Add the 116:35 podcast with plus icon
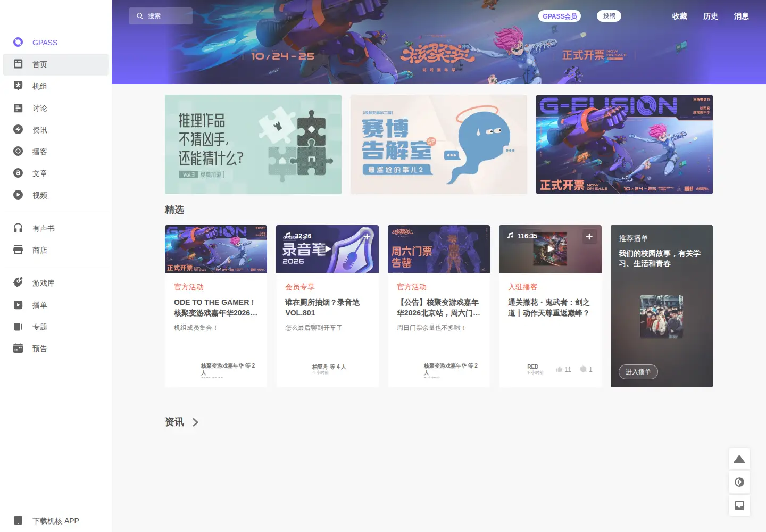Viewport: 766px width, 532px height. pyautogui.click(x=589, y=237)
